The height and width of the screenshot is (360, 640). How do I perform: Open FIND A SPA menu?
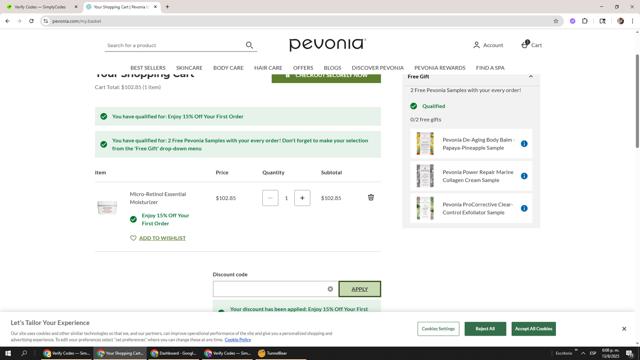(x=490, y=68)
